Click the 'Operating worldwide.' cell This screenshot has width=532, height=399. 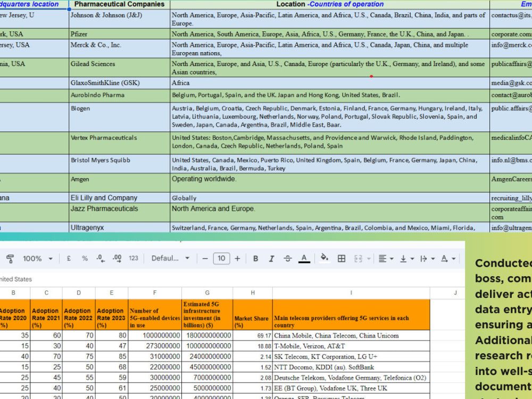(x=330, y=183)
